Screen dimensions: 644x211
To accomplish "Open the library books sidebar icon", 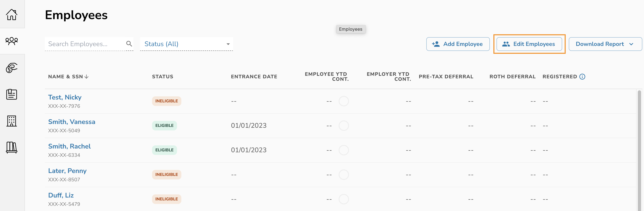I will pos(11,147).
